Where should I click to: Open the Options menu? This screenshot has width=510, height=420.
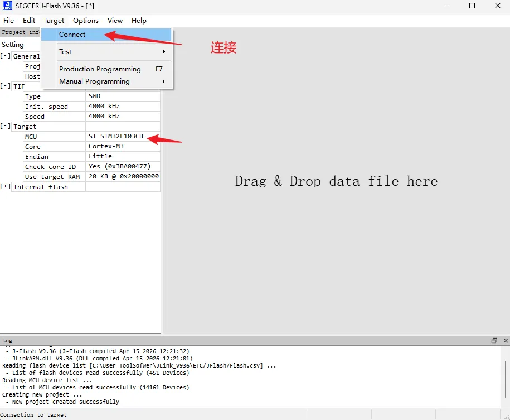coord(85,21)
